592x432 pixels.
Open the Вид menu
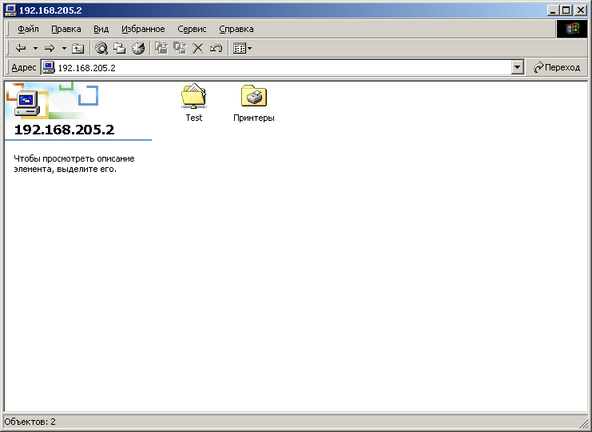(x=101, y=29)
